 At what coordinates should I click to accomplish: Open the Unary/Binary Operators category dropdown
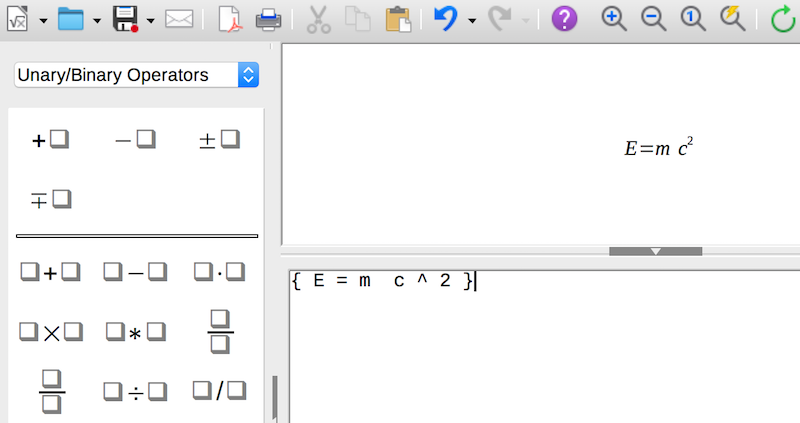(x=136, y=75)
